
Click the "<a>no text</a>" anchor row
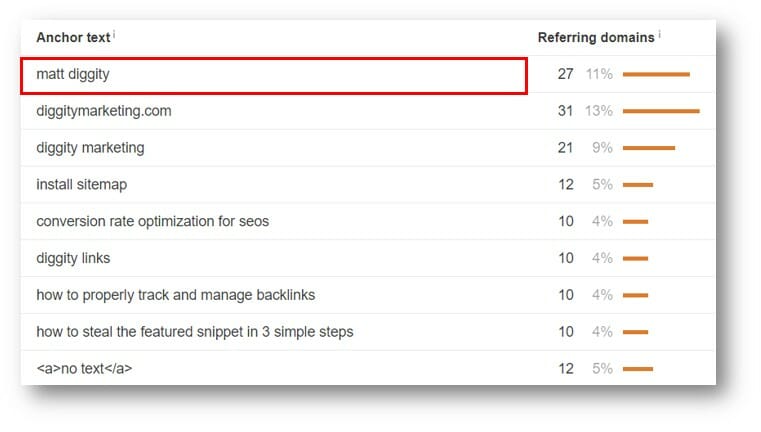click(84, 368)
